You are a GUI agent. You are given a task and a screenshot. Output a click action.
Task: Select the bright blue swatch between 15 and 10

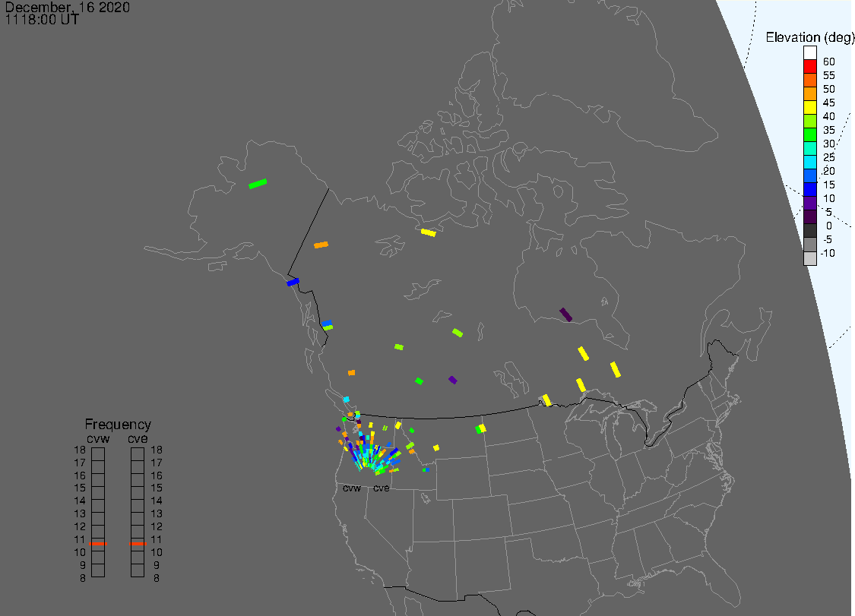pyautogui.click(x=809, y=189)
